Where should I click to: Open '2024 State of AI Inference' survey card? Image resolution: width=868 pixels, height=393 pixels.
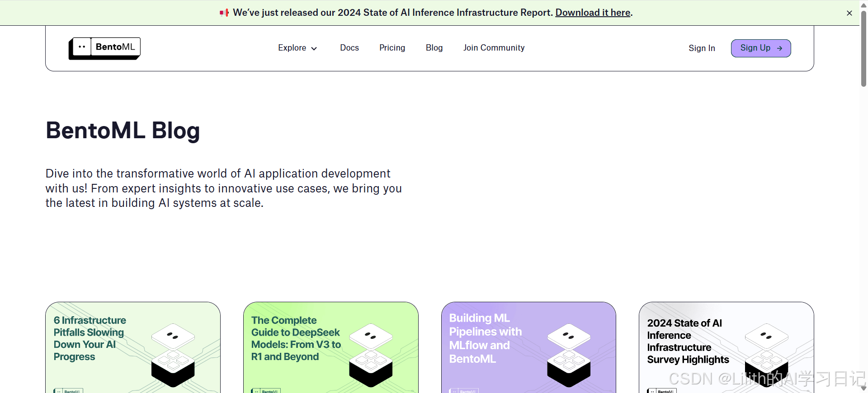click(x=726, y=347)
